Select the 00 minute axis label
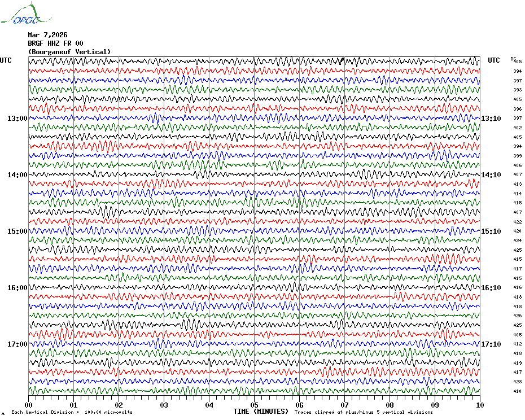The height and width of the screenshot is (420, 525). (x=28, y=405)
